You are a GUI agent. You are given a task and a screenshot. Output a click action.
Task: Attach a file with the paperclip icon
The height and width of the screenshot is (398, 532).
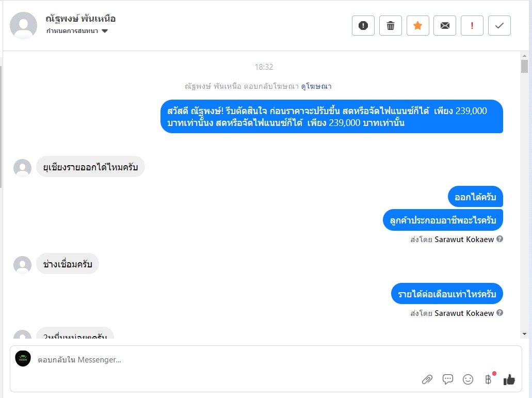(427, 379)
